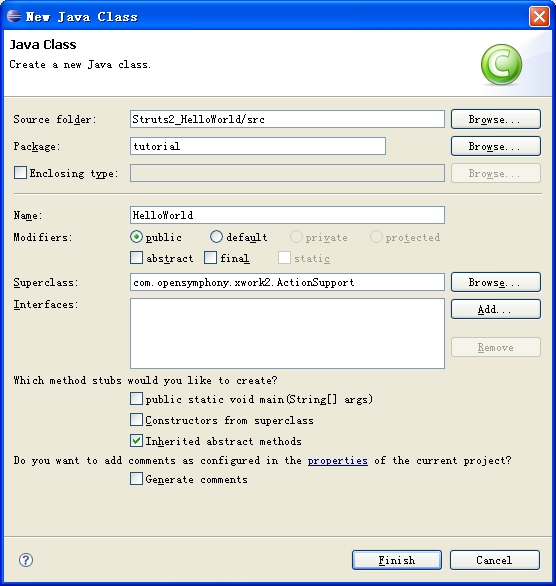Click the green class wizard icon
The width and height of the screenshot is (556, 586).
point(501,65)
